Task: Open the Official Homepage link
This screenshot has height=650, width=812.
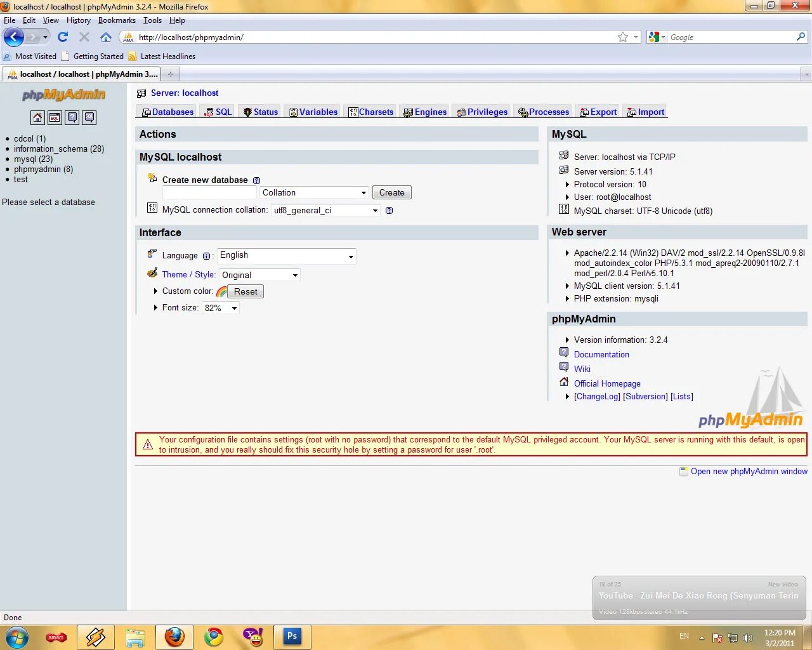Action: tap(607, 384)
